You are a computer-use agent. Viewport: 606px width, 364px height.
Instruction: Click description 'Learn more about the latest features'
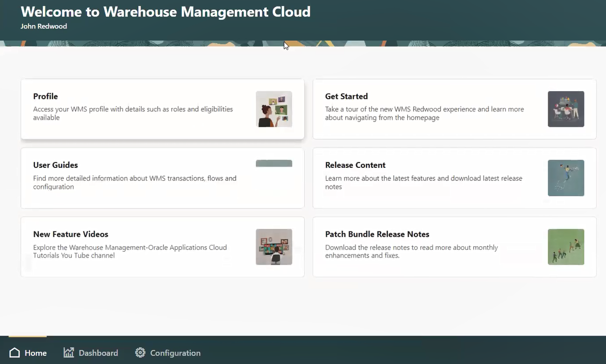424,182
